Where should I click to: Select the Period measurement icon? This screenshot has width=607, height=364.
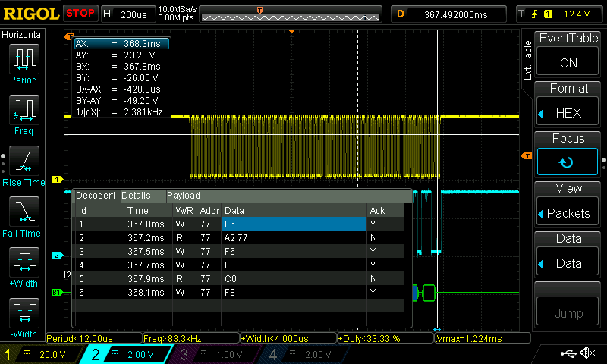coord(23,59)
